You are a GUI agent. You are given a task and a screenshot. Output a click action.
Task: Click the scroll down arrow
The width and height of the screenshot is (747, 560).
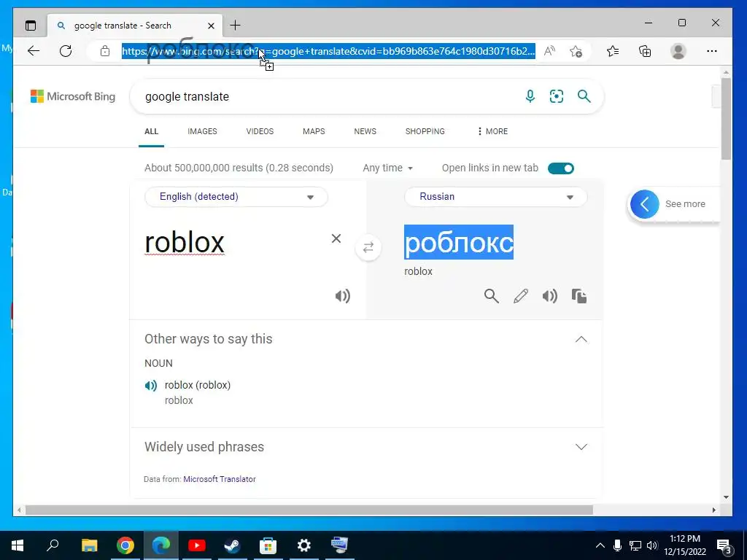pyautogui.click(x=726, y=497)
